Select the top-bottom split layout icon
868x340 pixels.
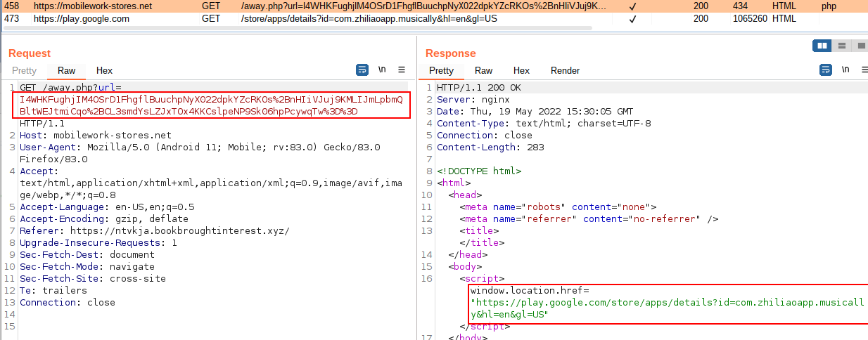841,46
